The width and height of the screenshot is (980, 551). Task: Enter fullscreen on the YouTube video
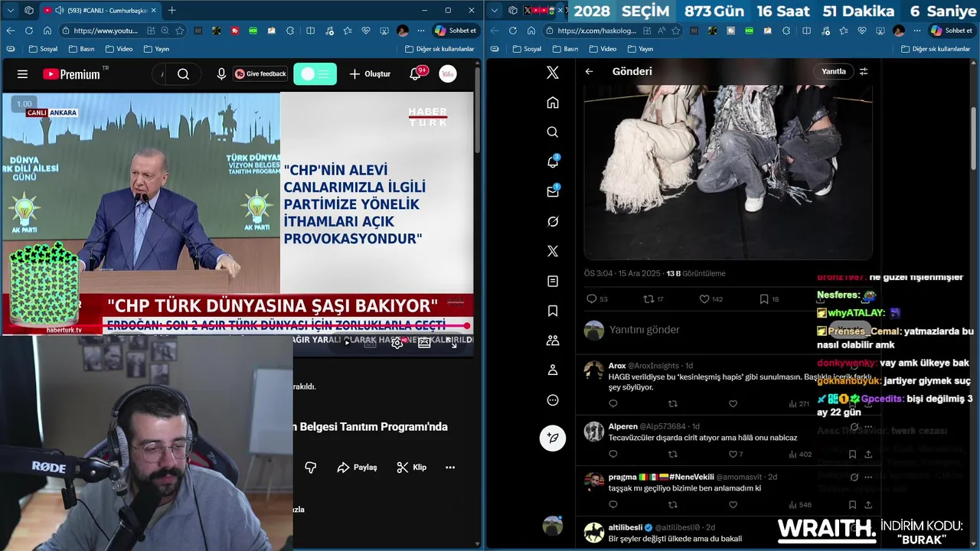click(452, 344)
